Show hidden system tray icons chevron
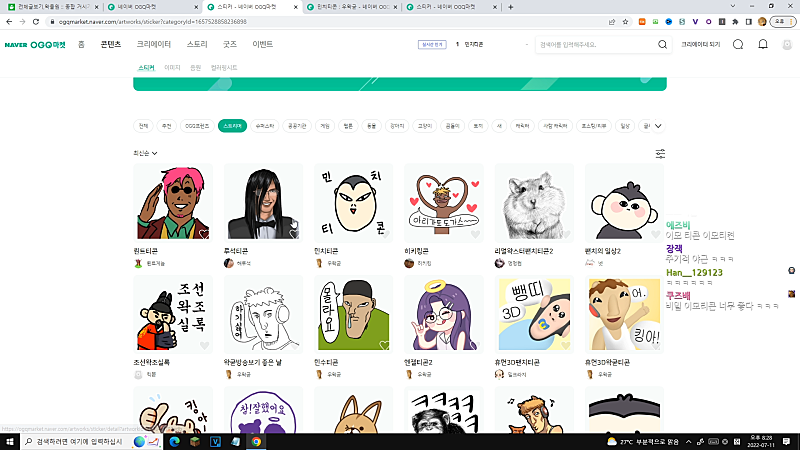The height and width of the screenshot is (450, 800). coord(688,441)
